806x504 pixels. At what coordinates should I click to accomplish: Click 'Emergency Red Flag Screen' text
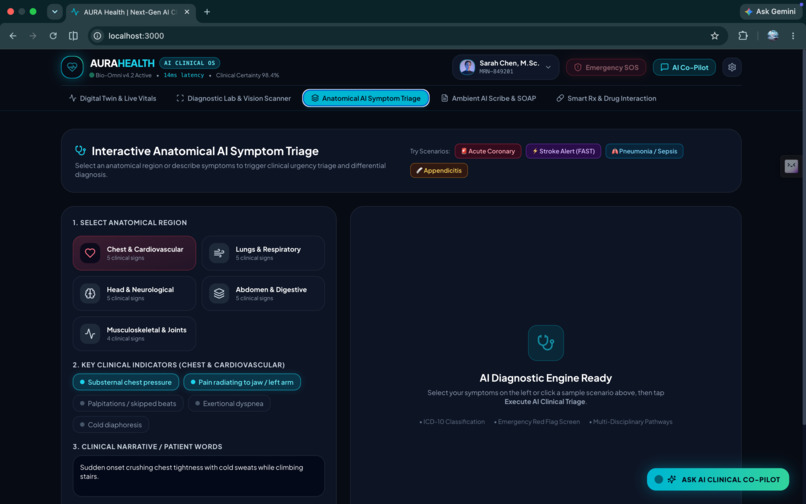539,422
